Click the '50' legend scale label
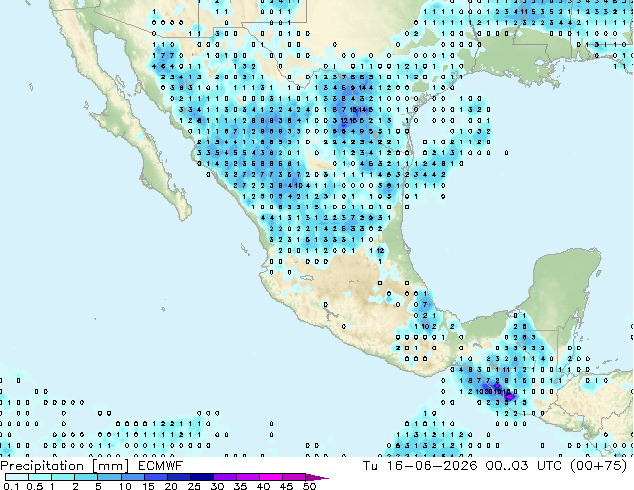The height and width of the screenshot is (490, 634). (309, 486)
